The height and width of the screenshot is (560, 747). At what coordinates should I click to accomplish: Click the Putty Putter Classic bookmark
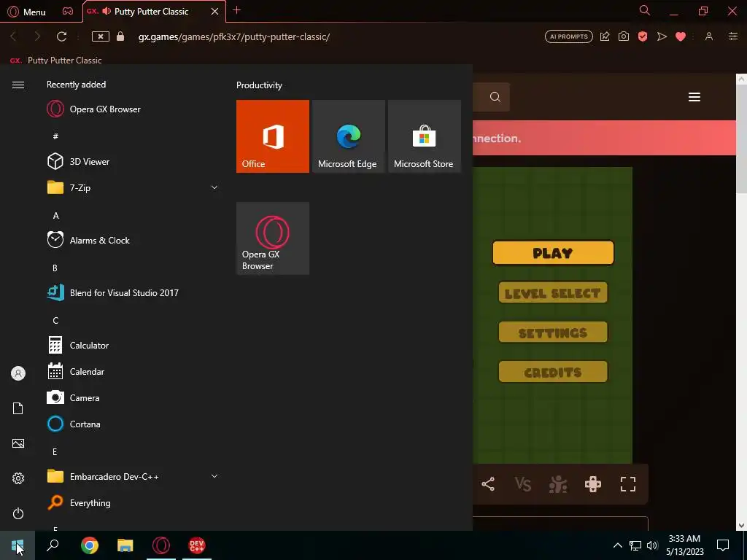tap(56, 61)
